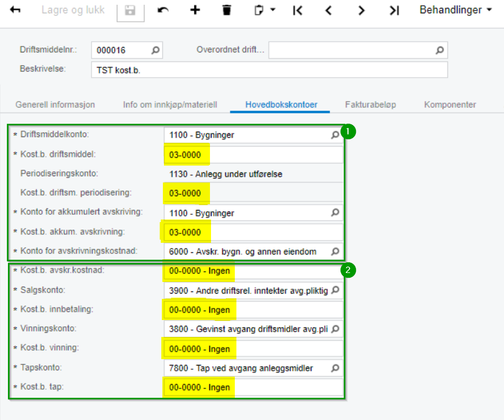Go to the next record icon
Screen dimensions: 504x420
coord(361,11)
